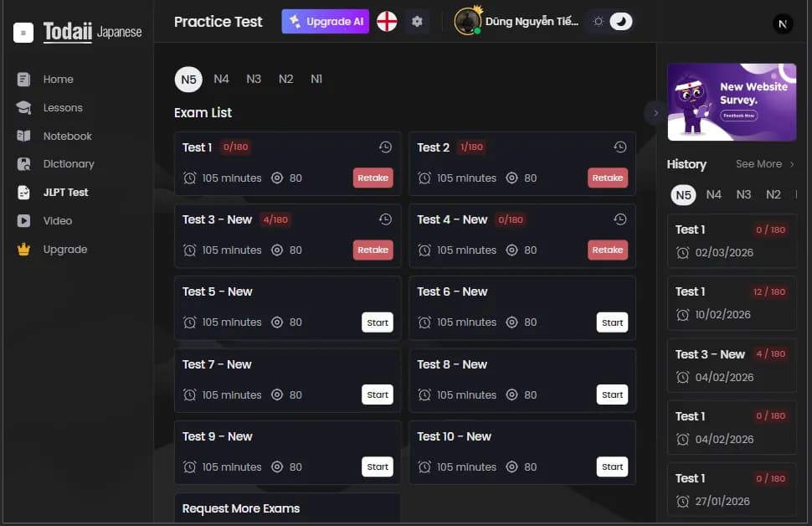
Task: Open the Notebook sidebar icon
Action: [24, 136]
